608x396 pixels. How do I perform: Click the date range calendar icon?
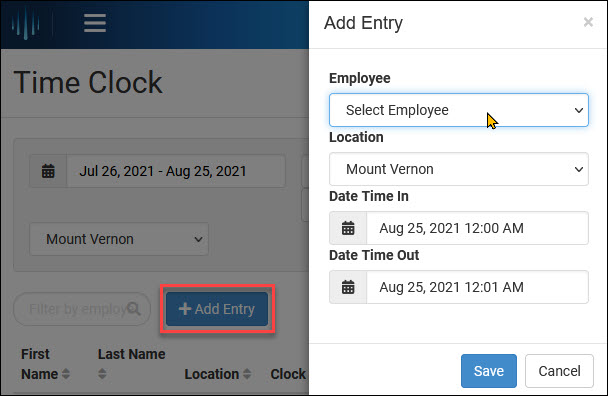(x=48, y=171)
